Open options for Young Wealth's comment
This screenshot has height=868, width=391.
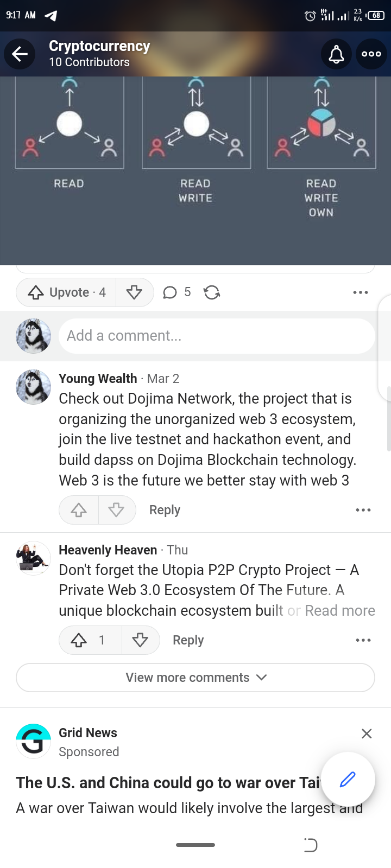click(363, 510)
